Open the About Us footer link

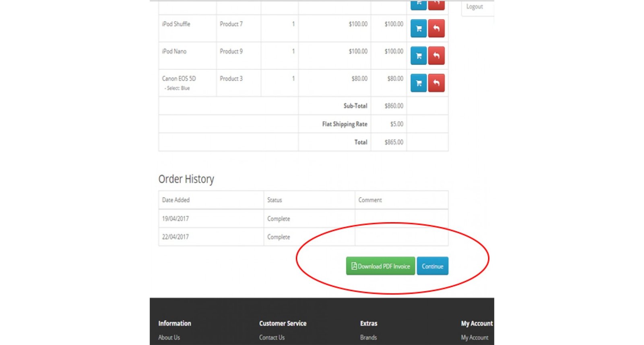click(169, 337)
